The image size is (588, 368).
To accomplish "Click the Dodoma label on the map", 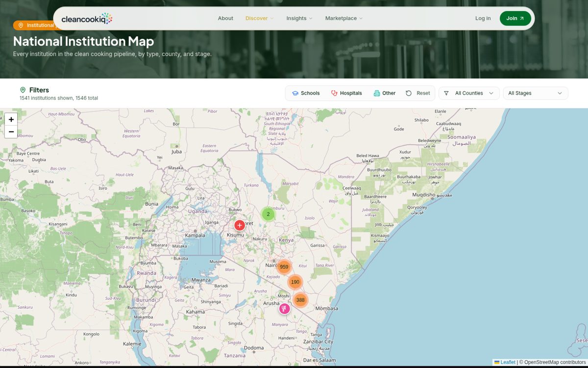I will 254,348.
